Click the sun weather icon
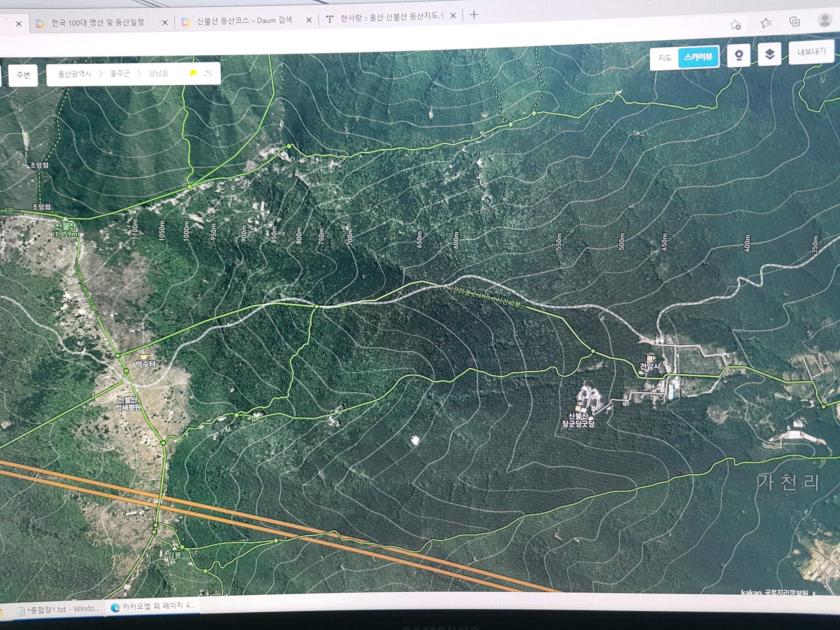This screenshot has width=840, height=630. tap(193, 73)
